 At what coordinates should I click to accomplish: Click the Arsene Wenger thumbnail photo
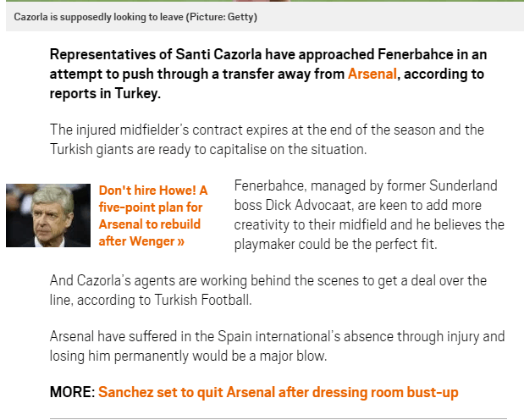48,215
